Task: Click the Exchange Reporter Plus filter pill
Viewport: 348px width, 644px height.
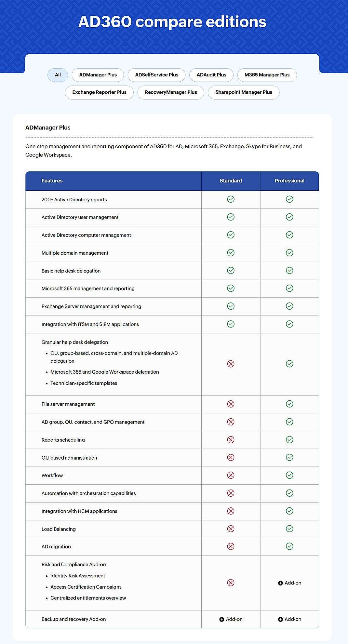Action: click(99, 92)
